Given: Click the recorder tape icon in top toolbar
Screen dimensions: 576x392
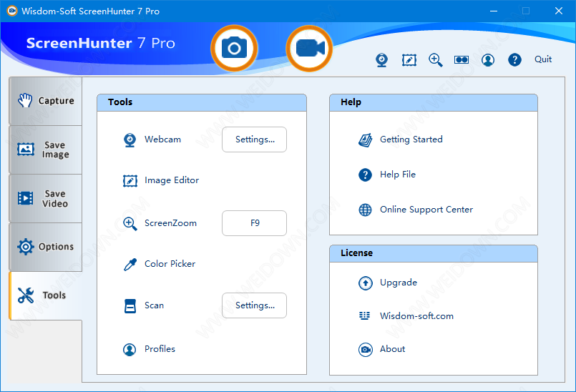Looking at the screenshot, I should [462, 60].
